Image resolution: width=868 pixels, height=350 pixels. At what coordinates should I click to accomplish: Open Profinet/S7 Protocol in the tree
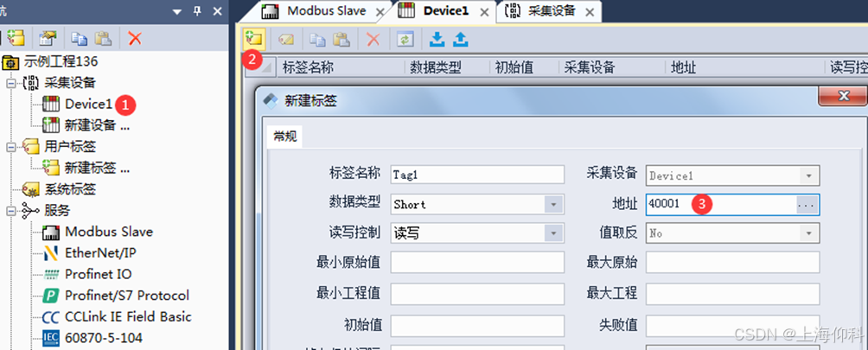coord(127,296)
